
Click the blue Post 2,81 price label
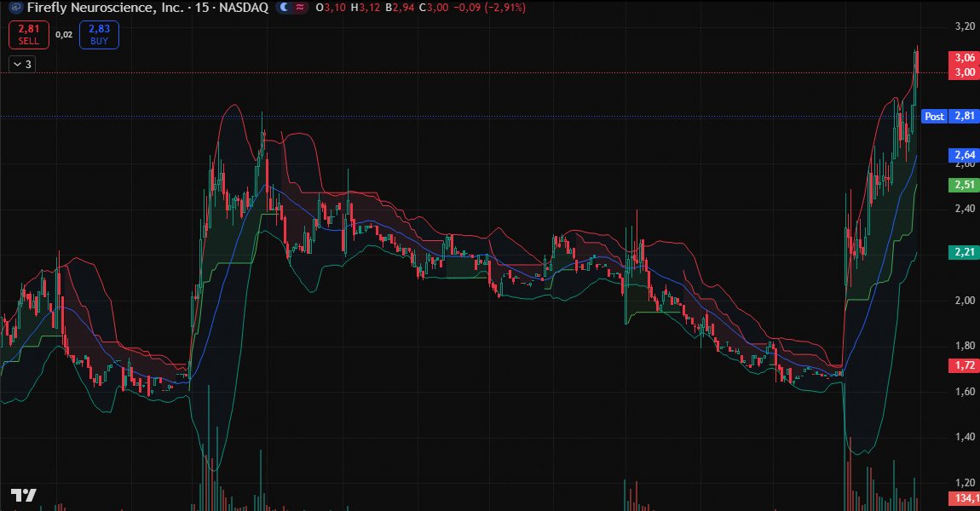[951, 116]
